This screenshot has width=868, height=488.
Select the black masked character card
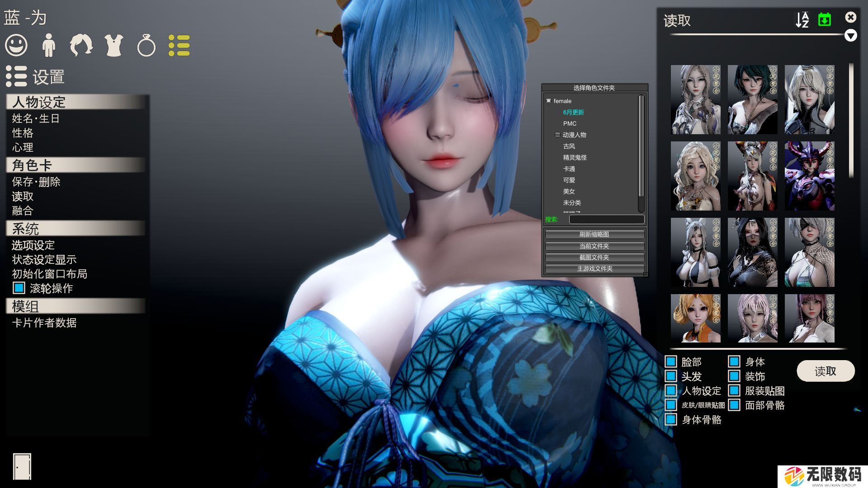(x=753, y=252)
